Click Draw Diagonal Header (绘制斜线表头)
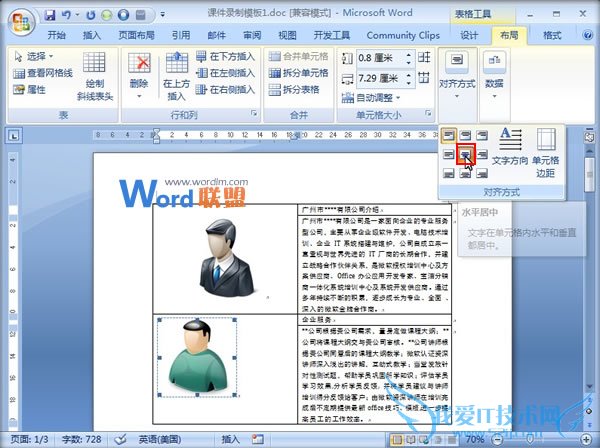The height and width of the screenshot is (448, 600). pyautogui.click(x=95, y=77)
